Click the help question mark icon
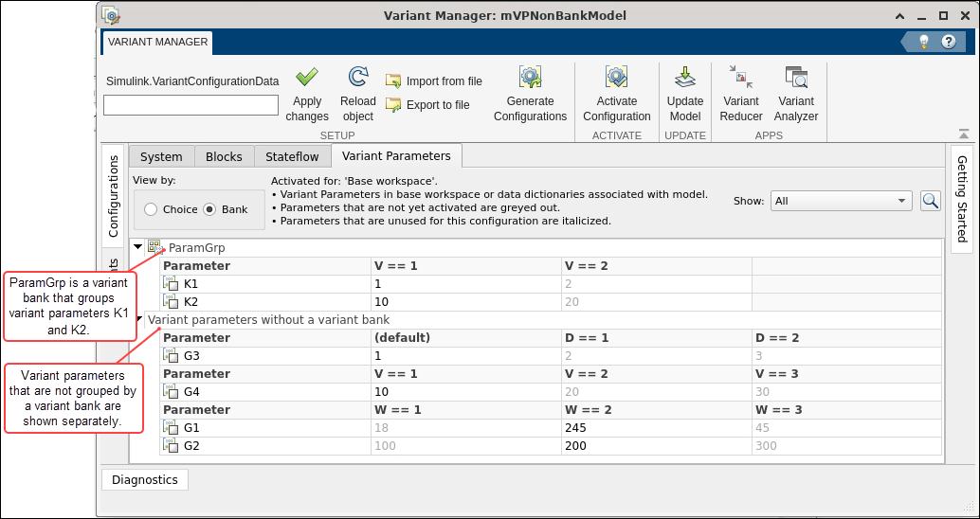The width and height of the screenshot is (980, 519). (x=949, y=42)
